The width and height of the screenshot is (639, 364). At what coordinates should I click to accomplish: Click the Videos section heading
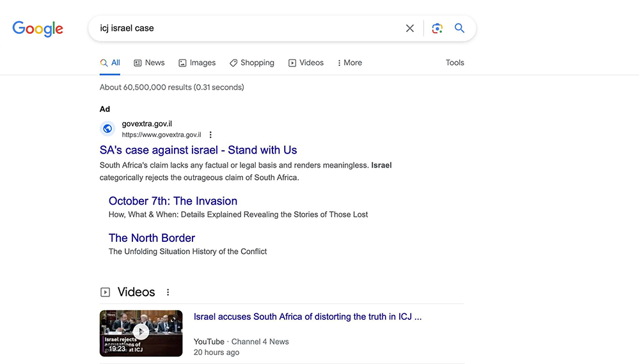click(x=136, y=292)
